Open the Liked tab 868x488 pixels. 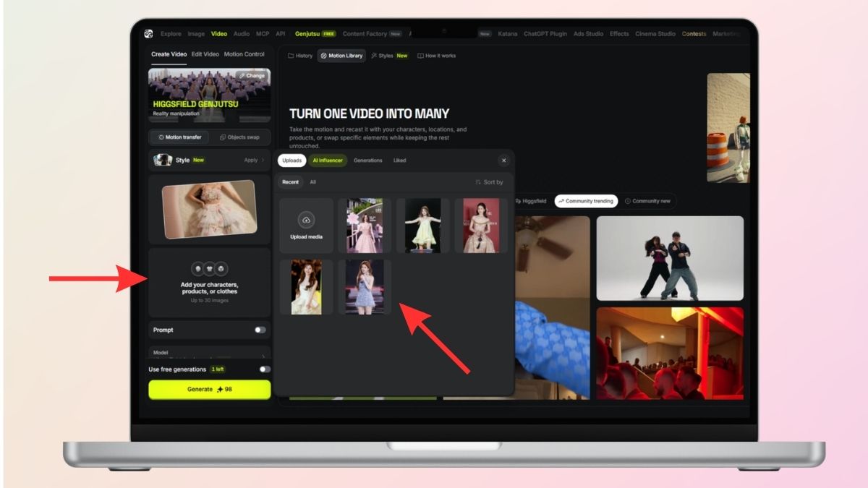399,160
